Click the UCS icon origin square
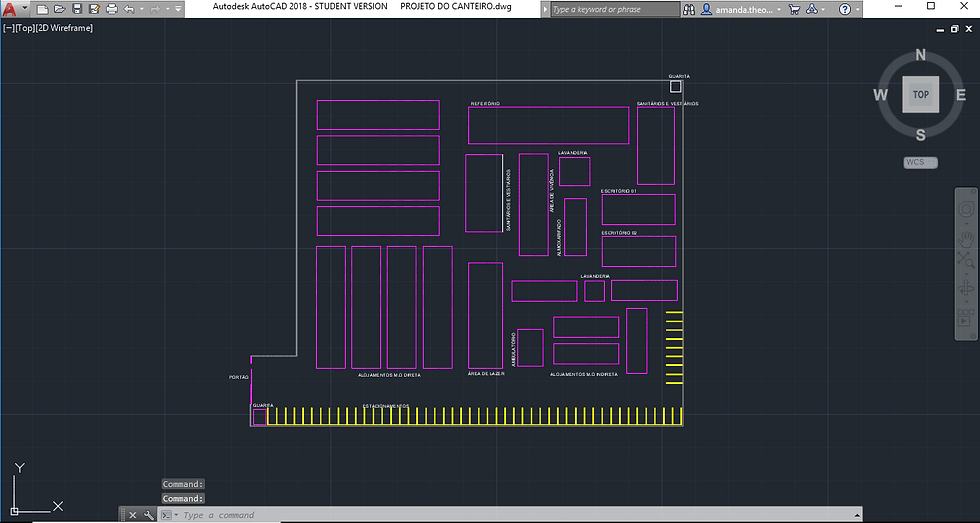The image size is (980, 523). 14,511
